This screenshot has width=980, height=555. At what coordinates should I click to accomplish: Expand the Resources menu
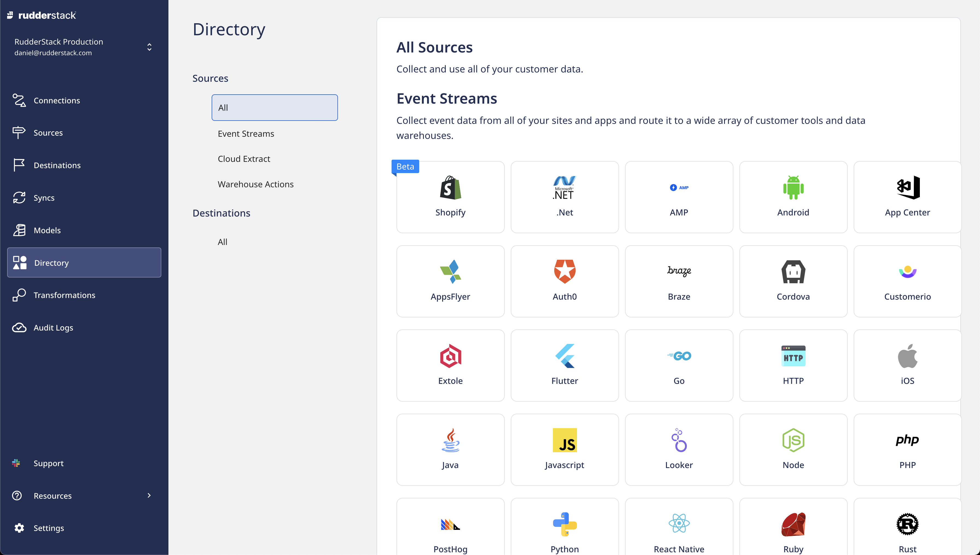(52, 495)
